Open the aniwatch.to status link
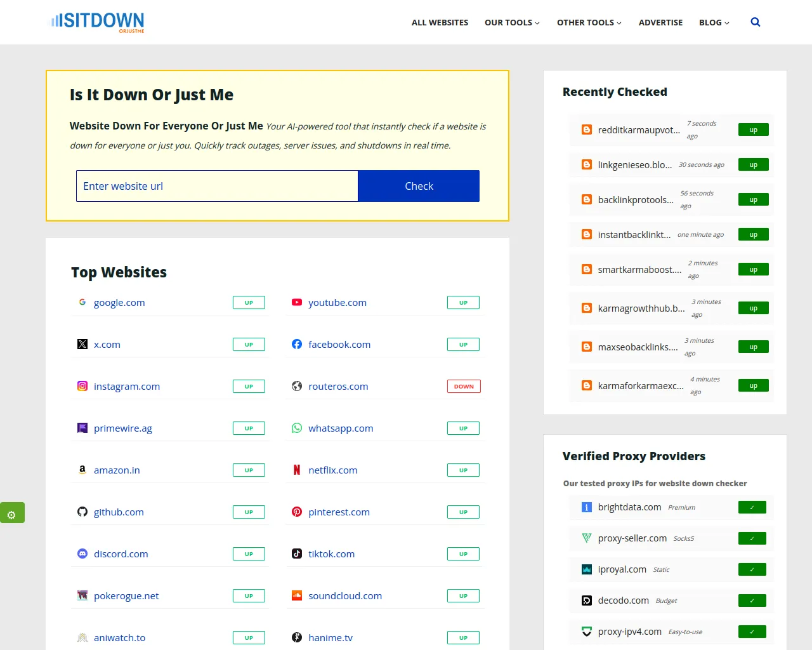 pyautogui.click(x=119, y=638)
